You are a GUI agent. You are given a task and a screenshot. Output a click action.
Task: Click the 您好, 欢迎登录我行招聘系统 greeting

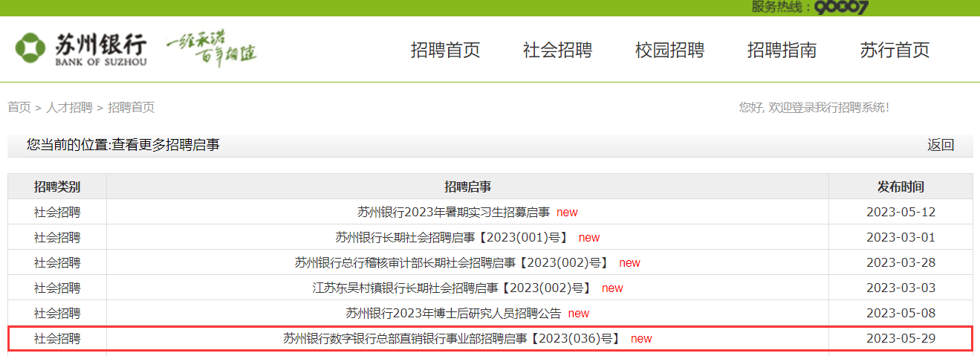pyautogui.click(x=814, y=107)
